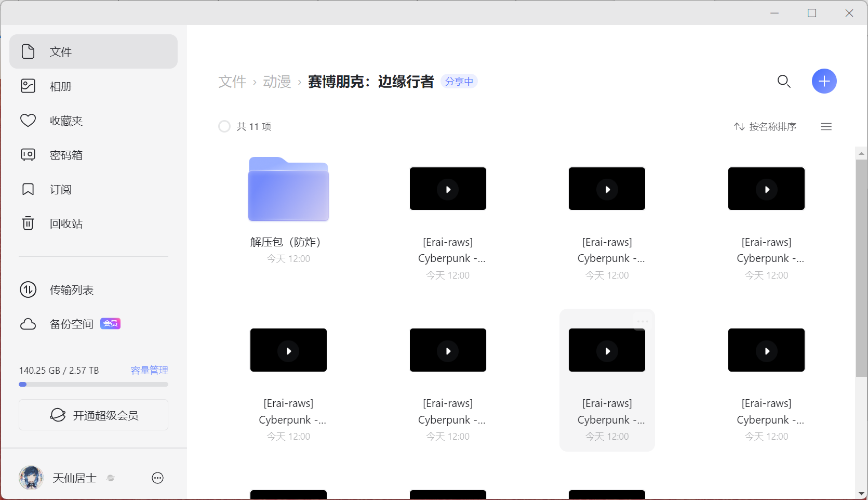The height and width of the screenshot is (500, 868).
Task: Toggle the select-all circle beside 共 11 项
Action: point(224,126)
